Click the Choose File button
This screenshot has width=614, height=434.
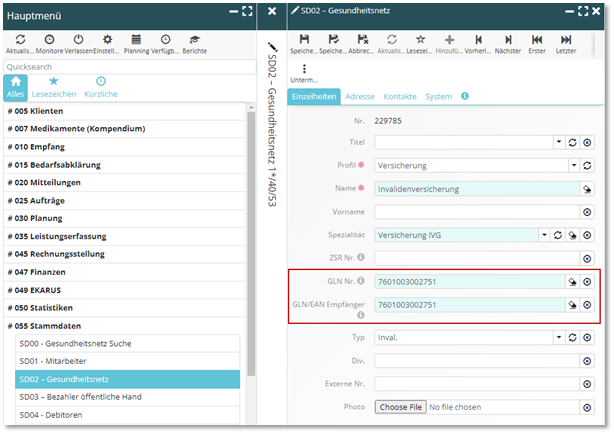pos(400,407)
